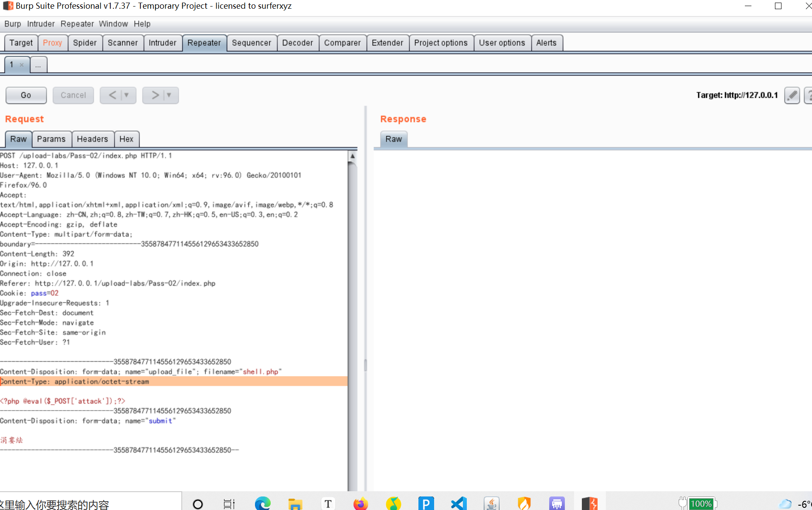Image resolution: width=812 pixels, height=510 pixels.
Task: Launch Firefox from taskbar
Action: click(x=360, y=504)
